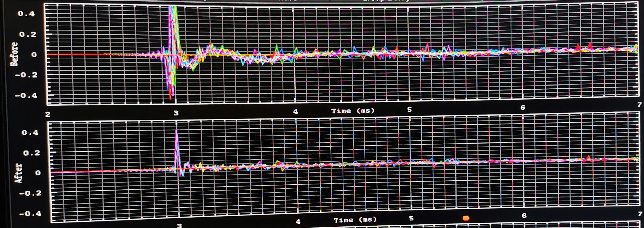Select the "After" y-axis label
Image resolution: width=644 pixels, height=228 pixels.
(x=18, y=173)
